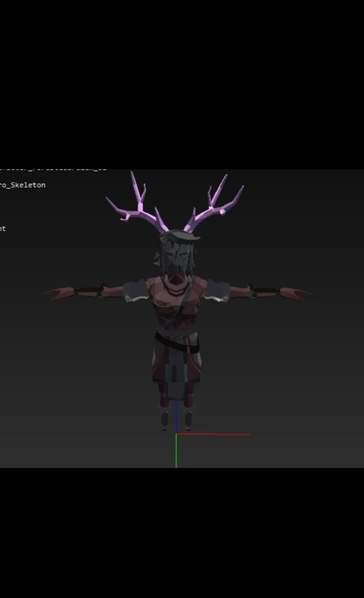Select the cut-off top entry above ro_Skeleton
Image resolution: width=364 pixels, height=598 pixels.
53,169
